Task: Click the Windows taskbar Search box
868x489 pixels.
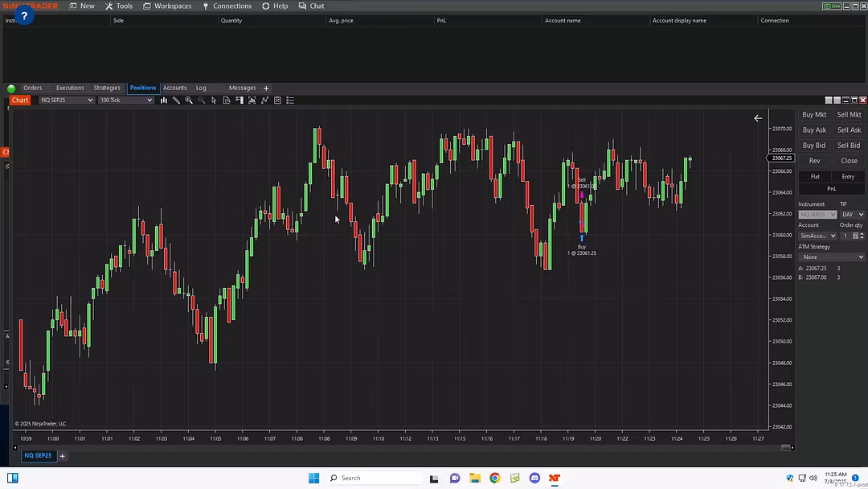Action: 375,478
